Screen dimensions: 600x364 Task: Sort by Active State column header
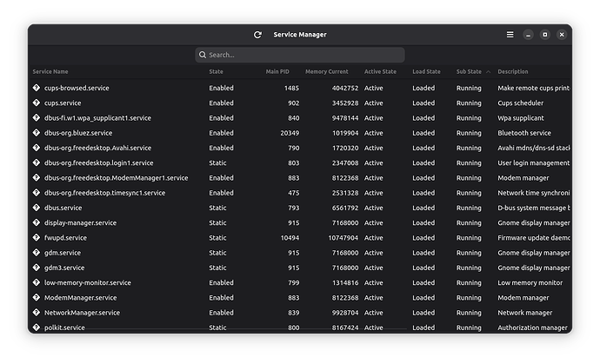pyautogui.click(x=379, y=71)
